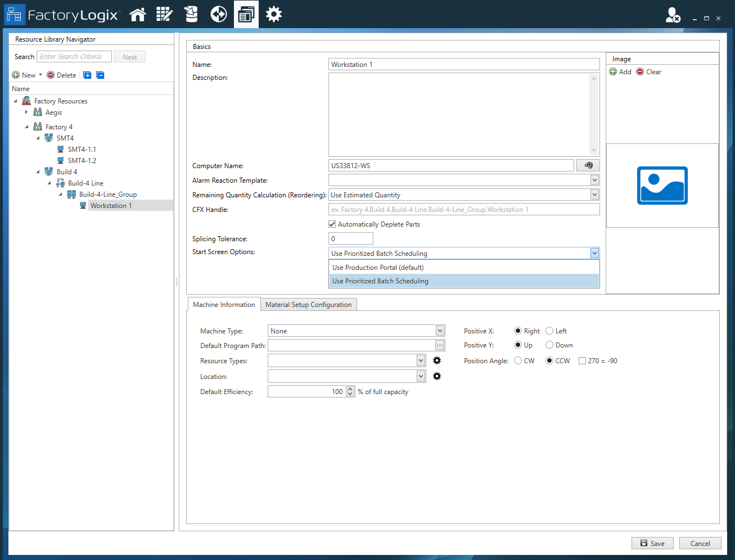Open the FactoryLogix Home screen

coord(137,14)
